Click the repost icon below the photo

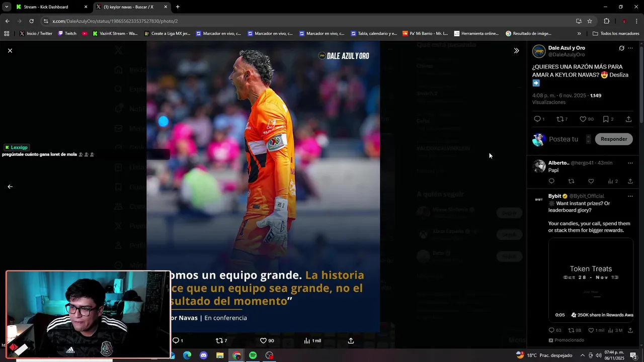[219, 340]
